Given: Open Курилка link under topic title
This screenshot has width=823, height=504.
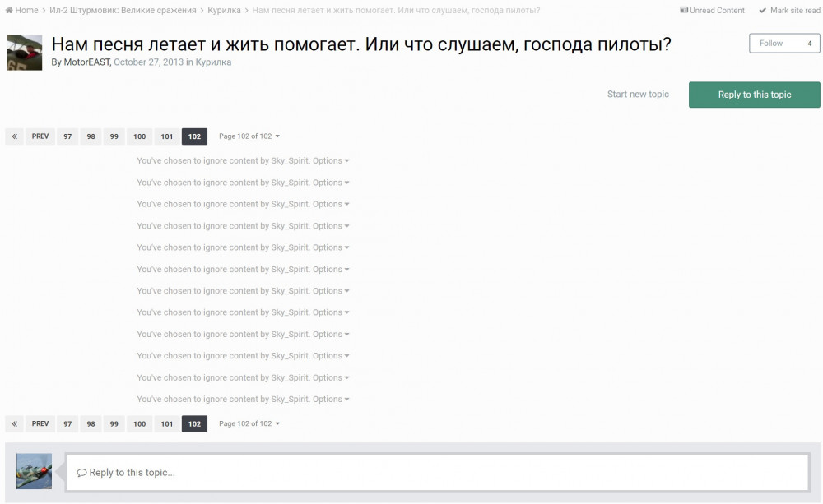Looking at the screenshot, I should [213, 62].
